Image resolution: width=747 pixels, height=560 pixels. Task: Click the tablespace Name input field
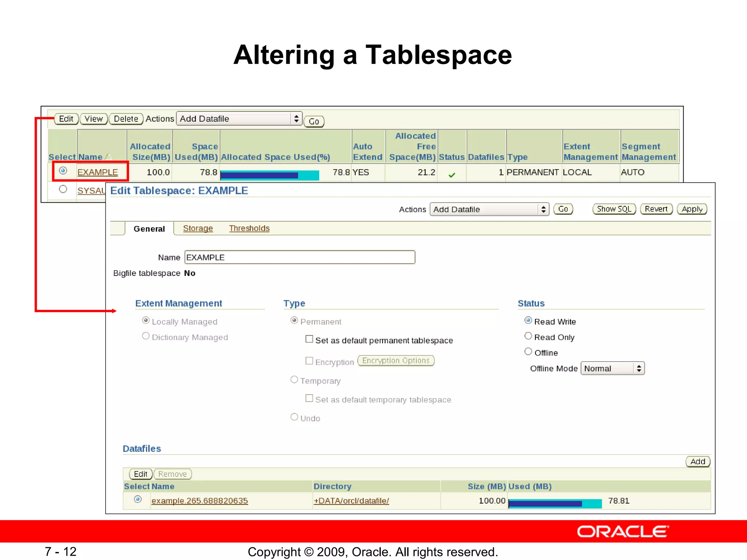pos(300,257)
